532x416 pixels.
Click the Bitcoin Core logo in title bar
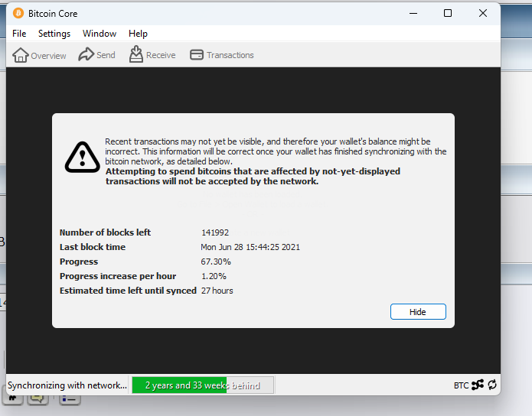point(18,13)
